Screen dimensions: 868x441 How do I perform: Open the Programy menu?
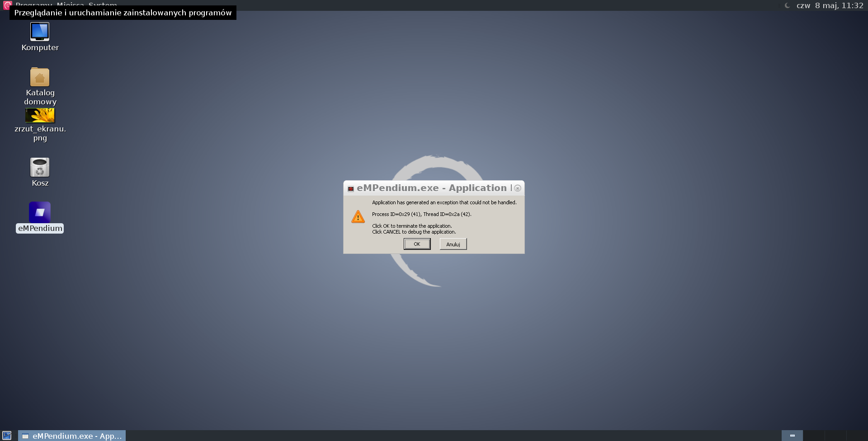click(33, 4)
